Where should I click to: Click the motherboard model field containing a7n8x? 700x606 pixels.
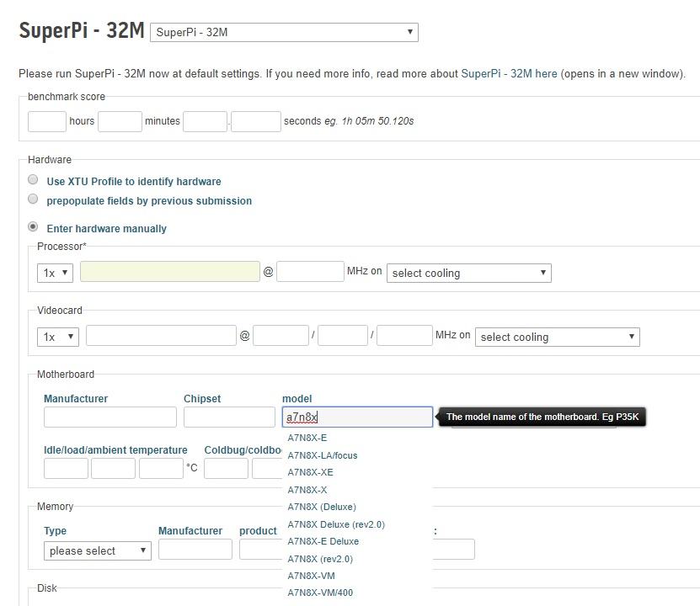[358, 417]
